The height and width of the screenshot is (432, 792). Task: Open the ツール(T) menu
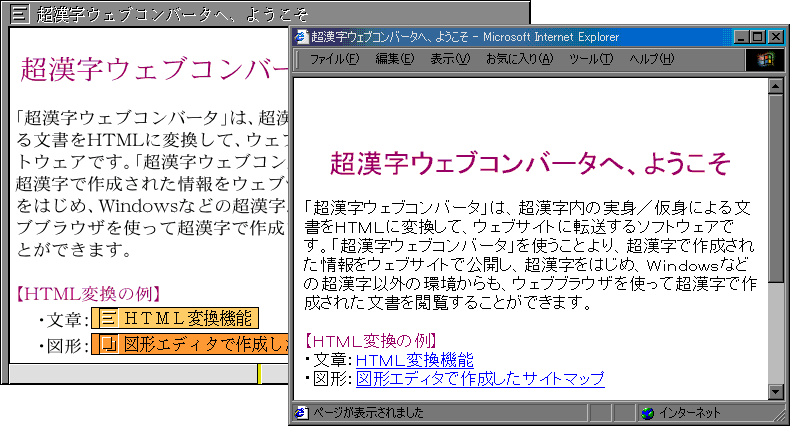click(x=590, y=59)
